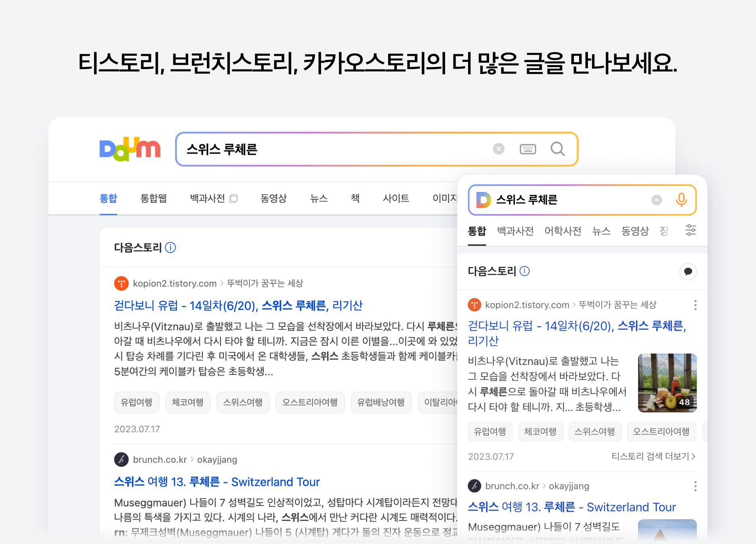Click the Brunch favicon in desktop result
Screen dimensions: 756x544
coord(121,460)
